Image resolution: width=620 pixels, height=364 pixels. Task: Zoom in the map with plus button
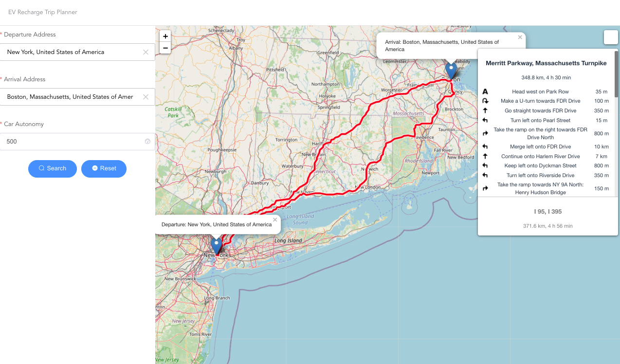point(165,36)
